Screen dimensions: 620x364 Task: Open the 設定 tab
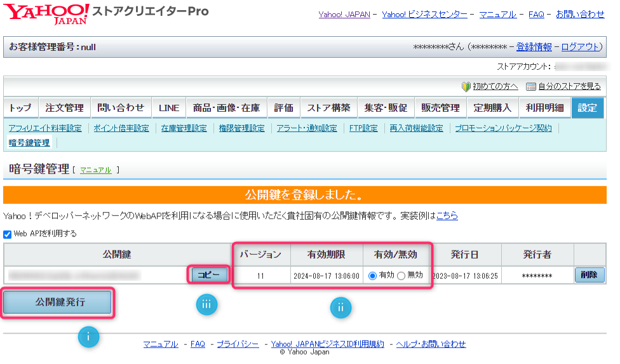click(587, 108)
